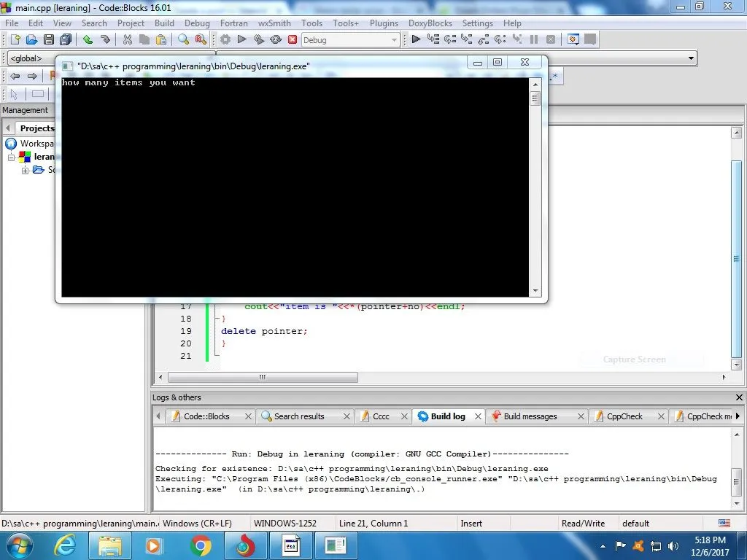Click the Run to cursor debug icon
Image resolution: width=747 pixels, height=560 pixels.
433,39
